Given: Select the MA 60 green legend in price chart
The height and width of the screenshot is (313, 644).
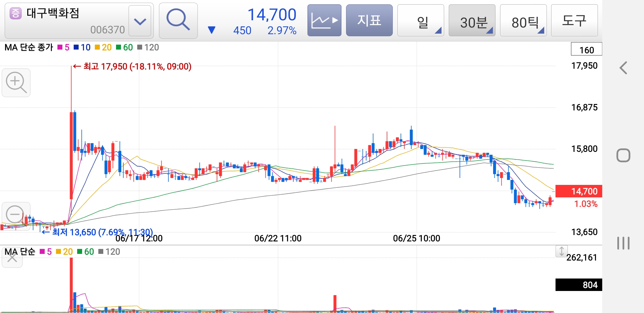Looking at the screenshot, I should (124, 47).
